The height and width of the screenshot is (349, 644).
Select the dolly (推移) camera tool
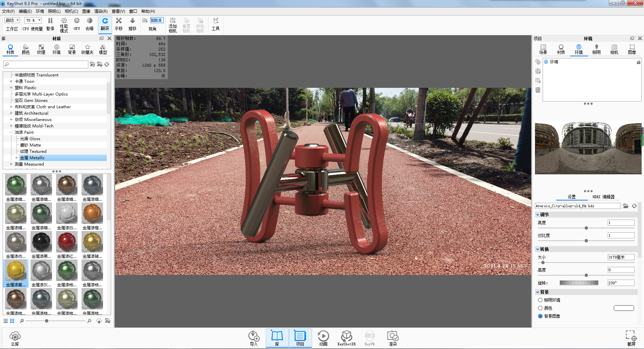coord(133,24)
